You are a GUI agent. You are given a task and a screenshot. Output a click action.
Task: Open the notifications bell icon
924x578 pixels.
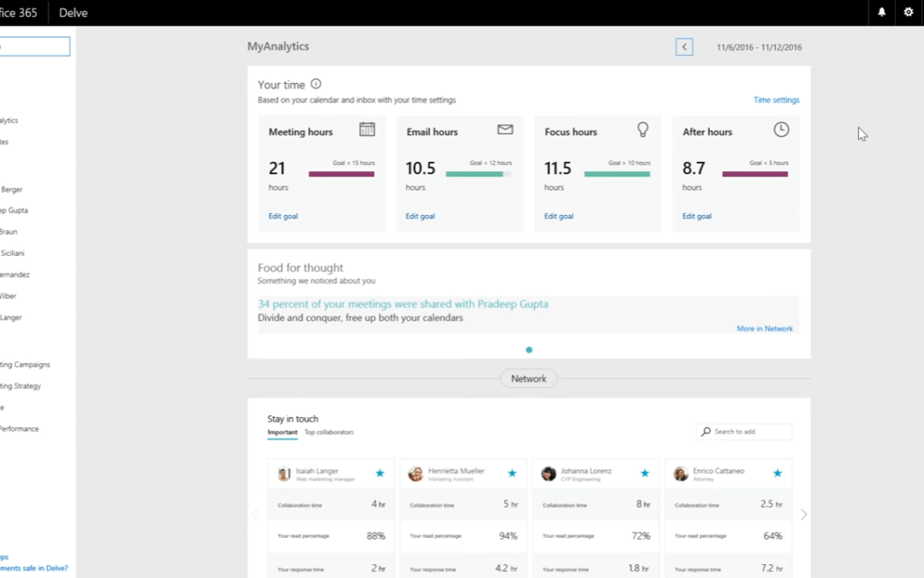tap(881, 12)
